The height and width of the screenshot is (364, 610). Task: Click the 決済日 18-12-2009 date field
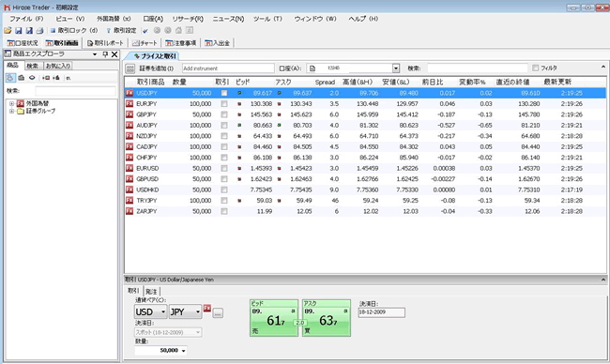381,312
